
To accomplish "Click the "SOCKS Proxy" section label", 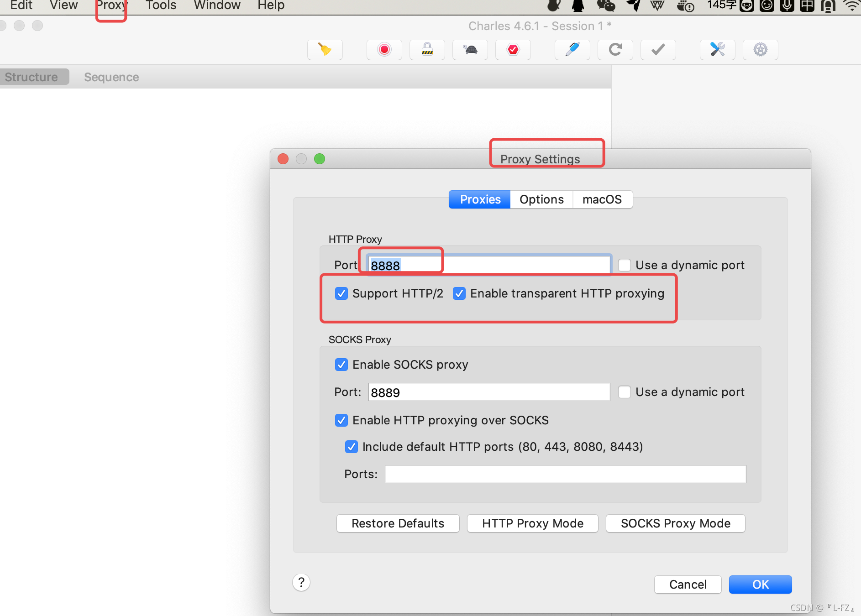I will coord(360,339).
